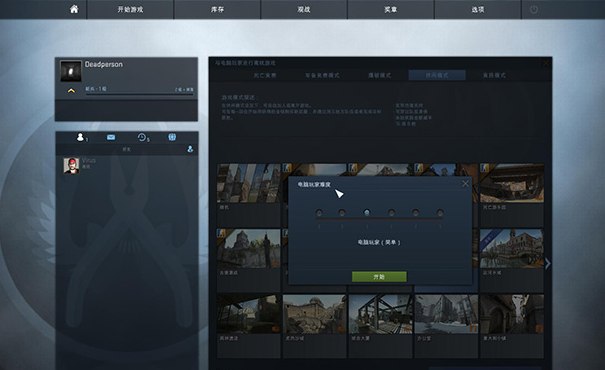Viewport: 605px width, 370px height.
Task: Choose the 死亡游乐园 map thumbnail
Action: tap(512, 183)
